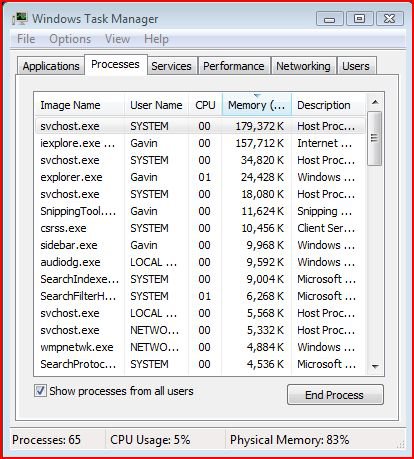Select the sidebar.exe process

(x=200, y=245)
